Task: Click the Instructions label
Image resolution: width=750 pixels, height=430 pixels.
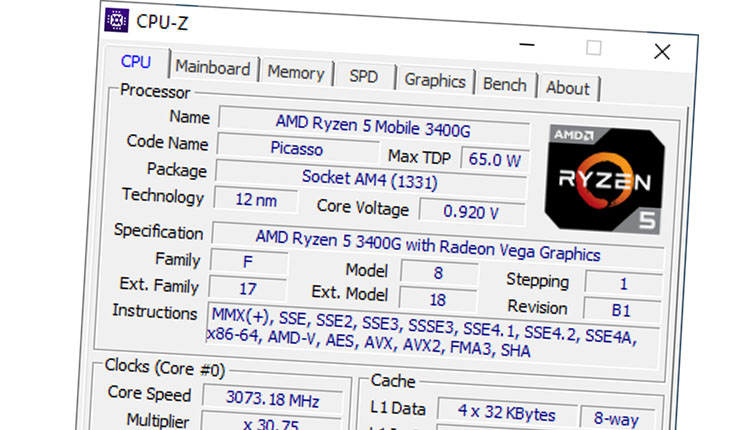Action: coord(154,311)
